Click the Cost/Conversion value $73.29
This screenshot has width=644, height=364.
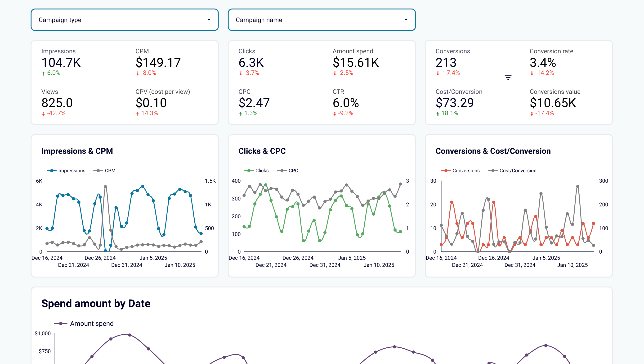(x=455, y=103)
